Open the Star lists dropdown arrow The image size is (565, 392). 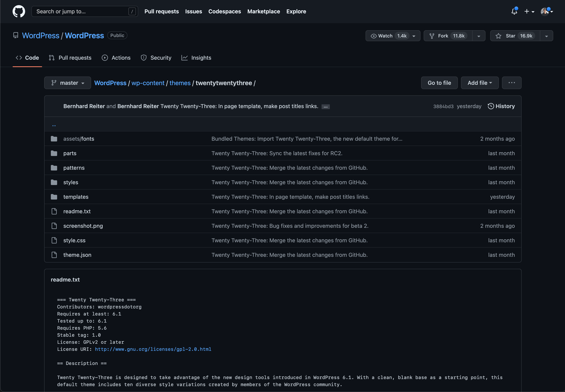tap(547, 36)
